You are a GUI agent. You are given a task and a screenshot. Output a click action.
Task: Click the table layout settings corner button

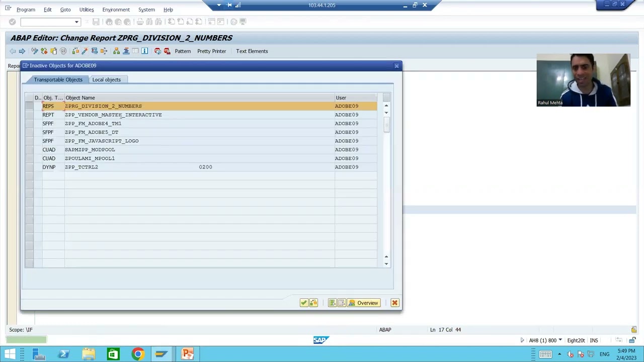coord(386,98)
